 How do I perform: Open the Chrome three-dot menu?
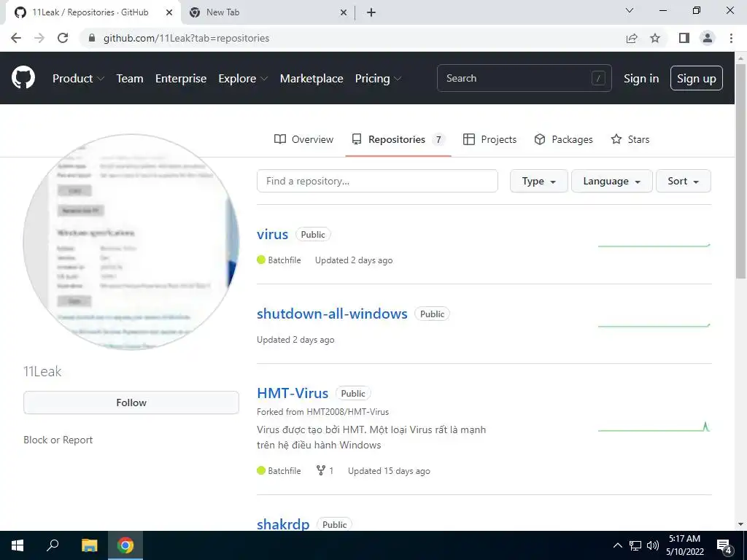[731, 38]
